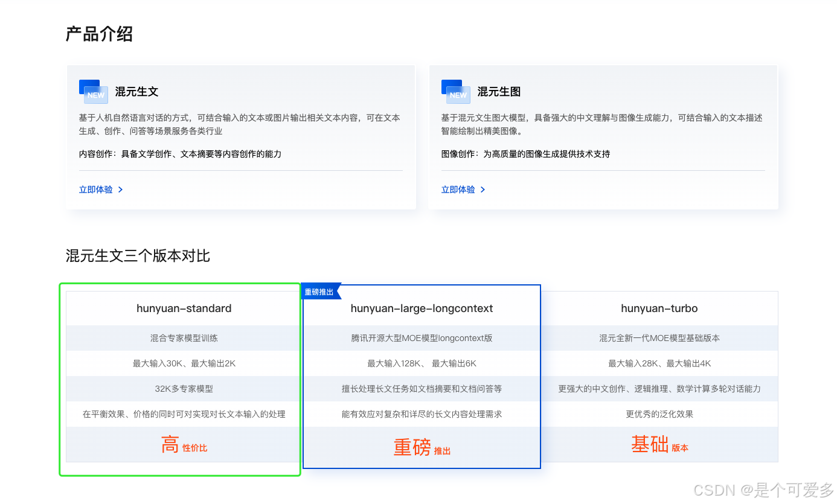
Task: Click the 混元生文三个版本对比 heading
Action: click(138, 256)
